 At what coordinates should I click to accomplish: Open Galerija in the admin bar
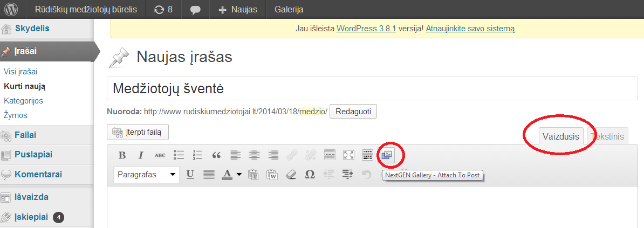click(289, 9)
